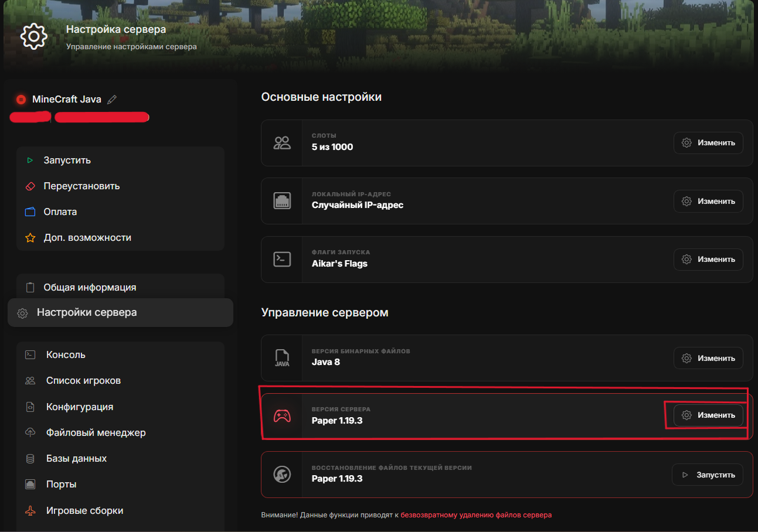This screenshot has height=532, width=758.
Task: Click Paper 1.19.3 under Восстановление файлов
Action: coord(337,479)
